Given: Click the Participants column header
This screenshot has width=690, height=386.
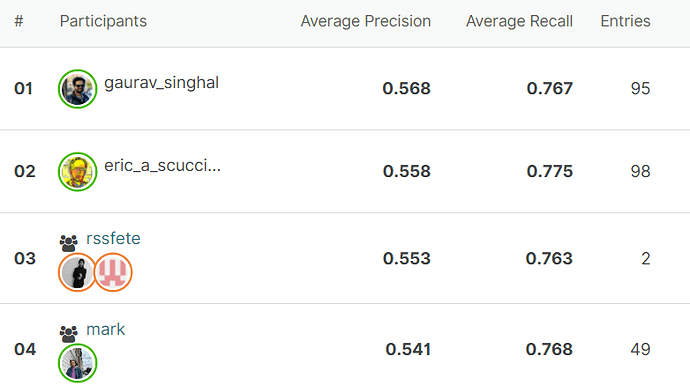Looking at the screenshot, I should [103, 21].
